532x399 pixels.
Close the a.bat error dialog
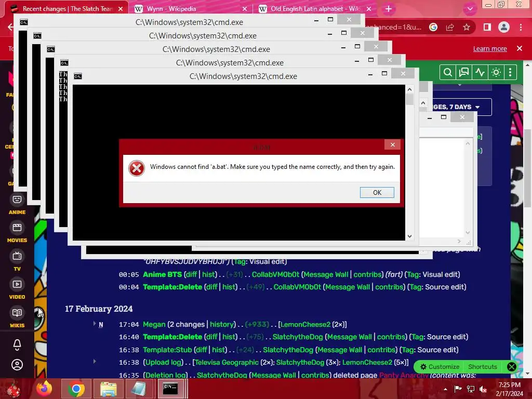click(393, 145)
